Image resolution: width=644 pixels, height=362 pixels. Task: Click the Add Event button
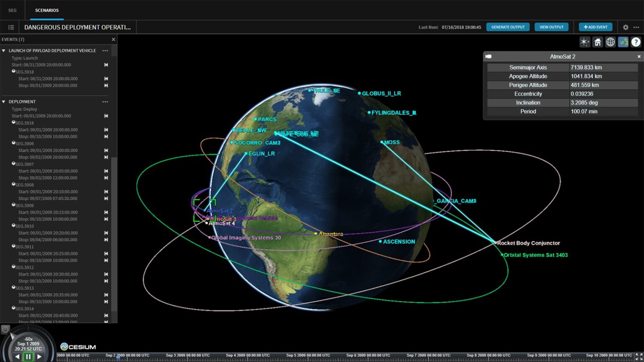click(x=595, y=27)
